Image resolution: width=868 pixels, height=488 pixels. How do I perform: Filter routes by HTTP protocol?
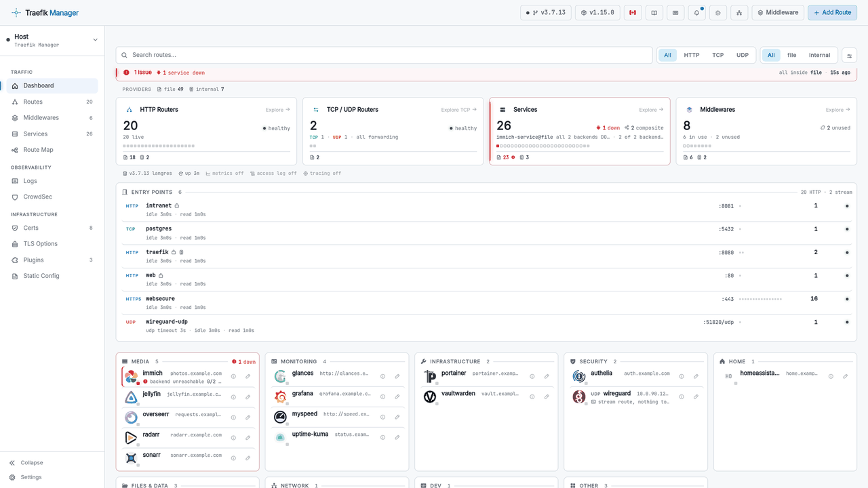point(692,55)
